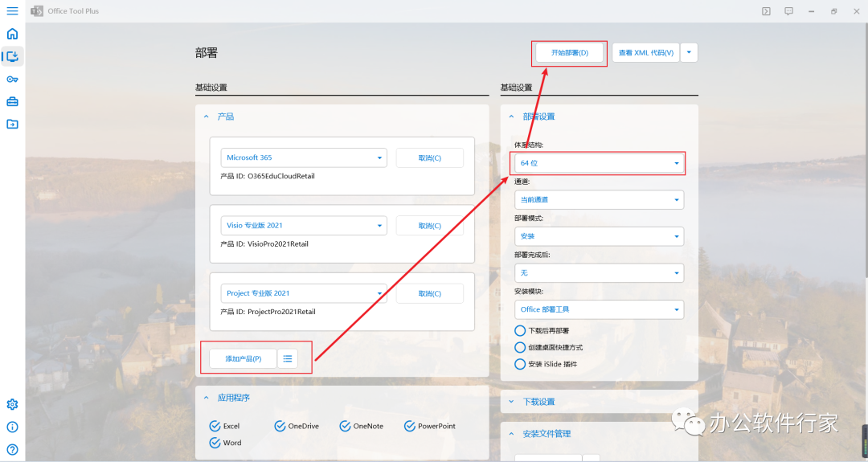Open the About info icon

coord(12,427)
